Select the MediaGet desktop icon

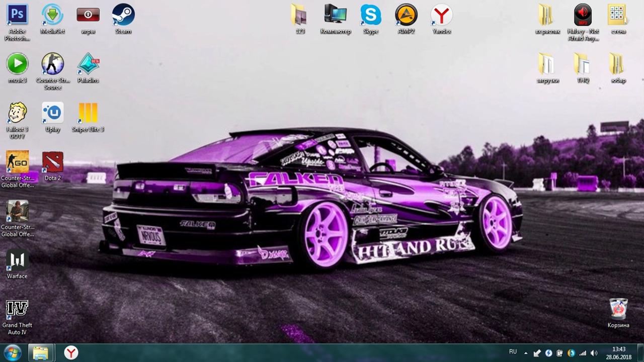(53, 15)
